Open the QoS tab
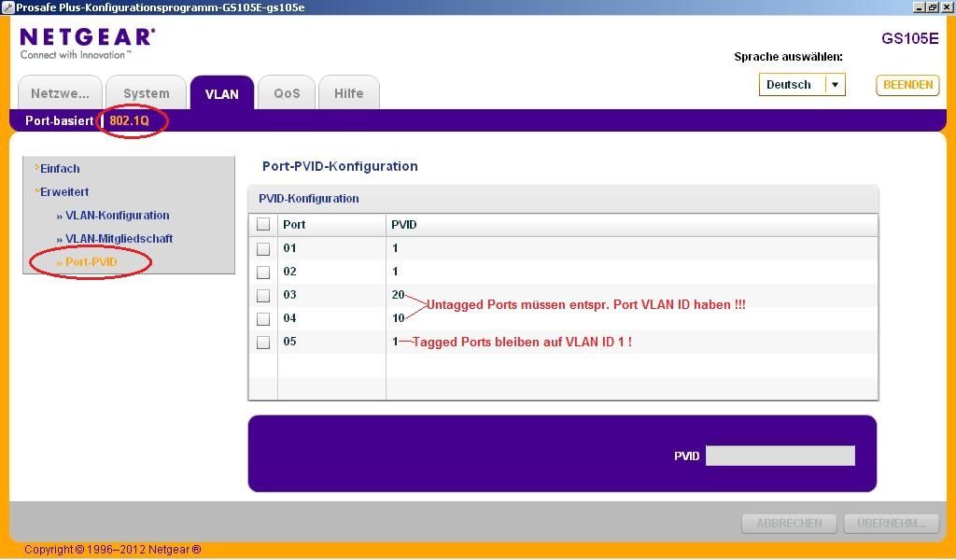The width and height of the screenshot is (956, 560). [x=287, y=92]
